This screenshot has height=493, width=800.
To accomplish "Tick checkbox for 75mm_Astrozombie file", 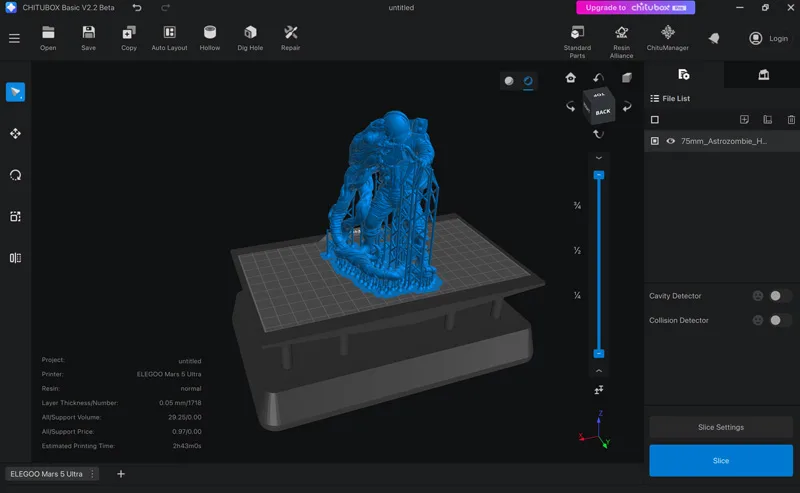I will click(x=655, y=141).
